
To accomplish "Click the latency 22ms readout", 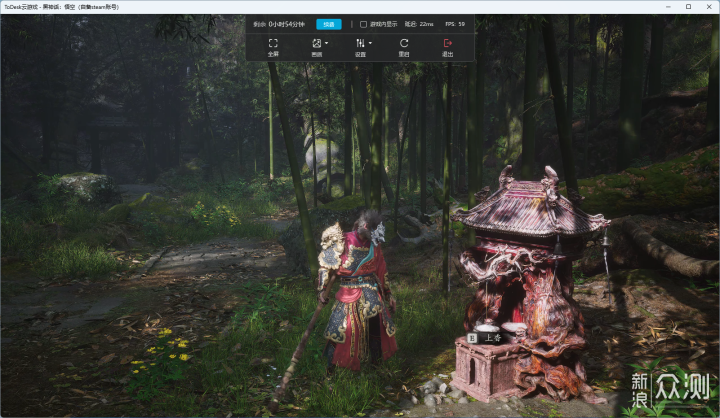I will click(419, 24).
